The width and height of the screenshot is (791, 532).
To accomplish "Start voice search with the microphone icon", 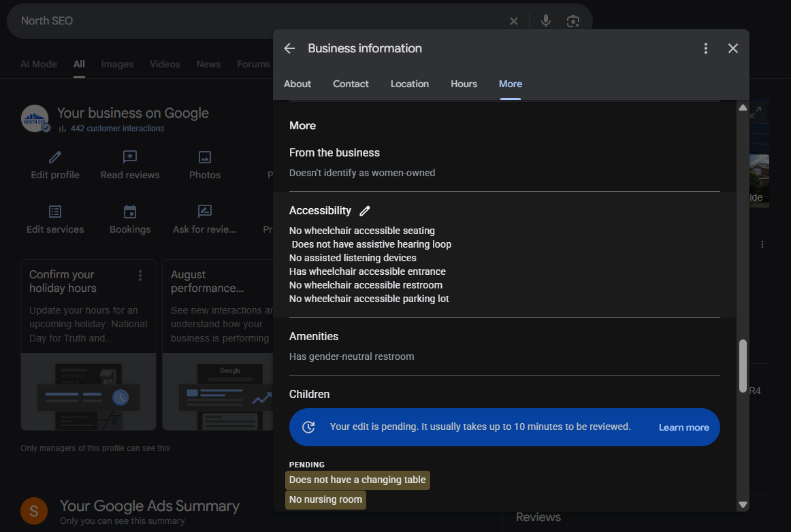I will click(x=546, y=20).
